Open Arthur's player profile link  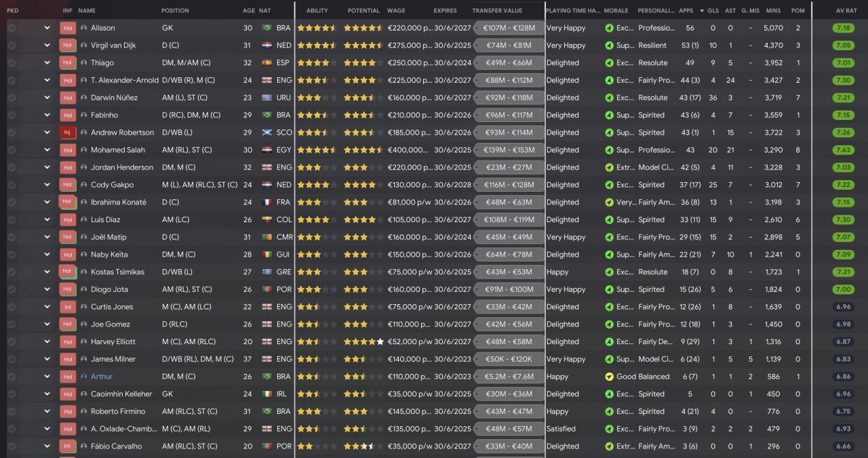pos(102,377)
